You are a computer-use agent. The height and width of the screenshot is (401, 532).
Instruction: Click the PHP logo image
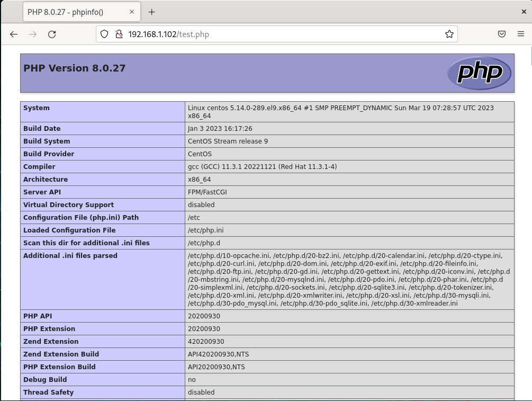click(x=480, y=73)
